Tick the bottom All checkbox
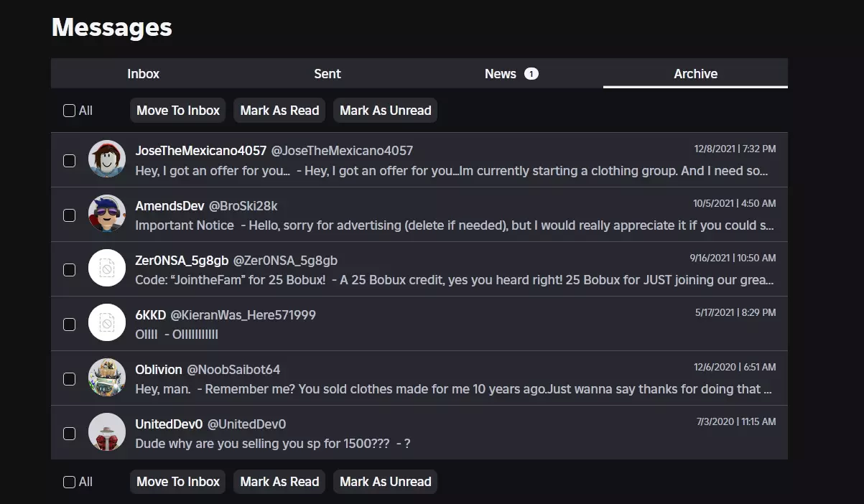The width and height of the screenshot is (864, 504). click(x=69, y=482)
